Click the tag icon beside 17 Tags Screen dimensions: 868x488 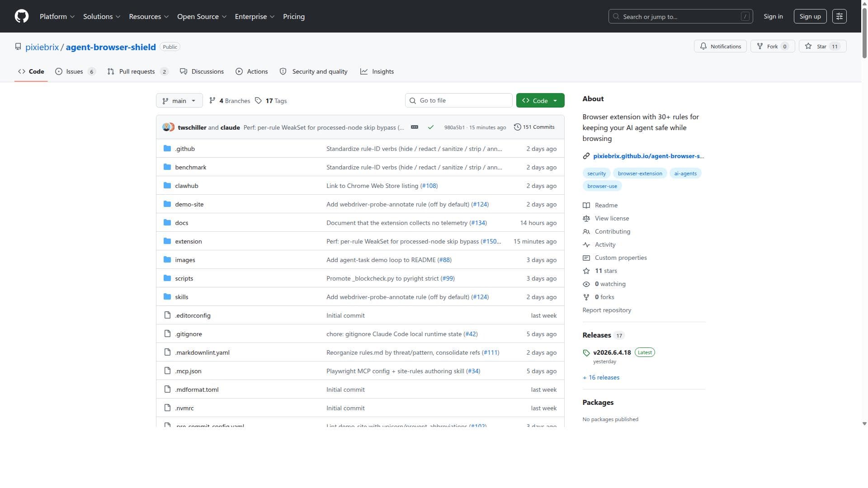[258, 100]
